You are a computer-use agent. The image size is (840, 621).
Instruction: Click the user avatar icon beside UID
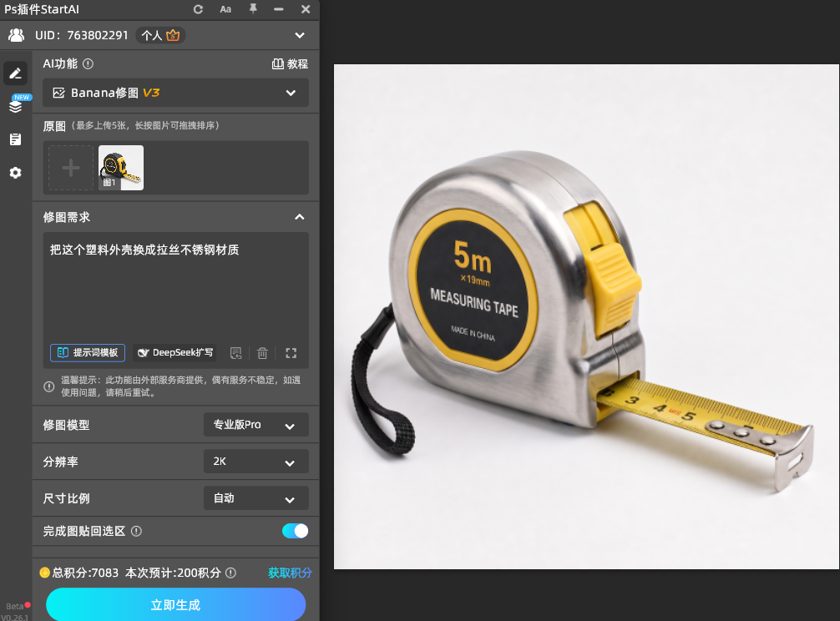click(17, 35)
